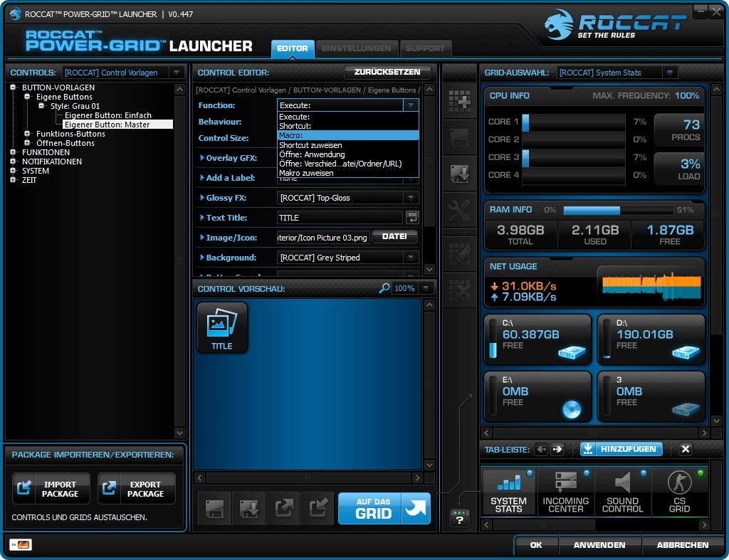Expand the NOTIFIKATIONEN tree node
The height and width of the screenshot is (560, 729).
13,162
